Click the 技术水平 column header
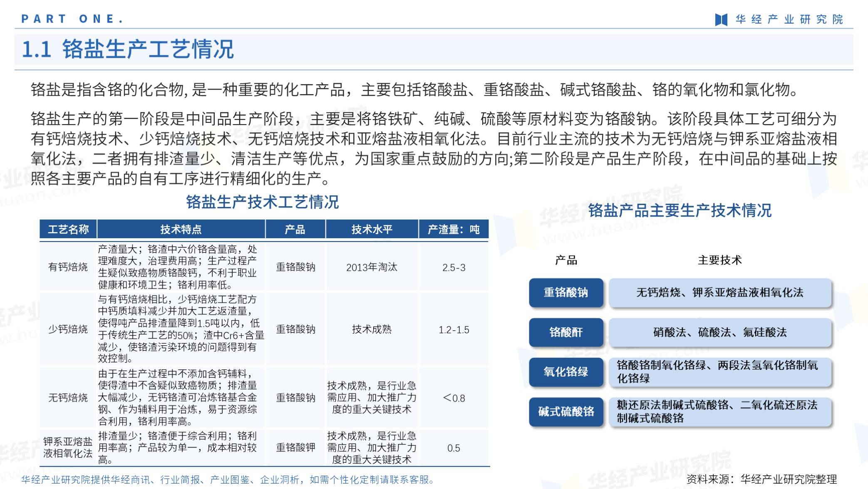This screenshot has height=489, width=868. pyautogui.click(x=372, y=230)
